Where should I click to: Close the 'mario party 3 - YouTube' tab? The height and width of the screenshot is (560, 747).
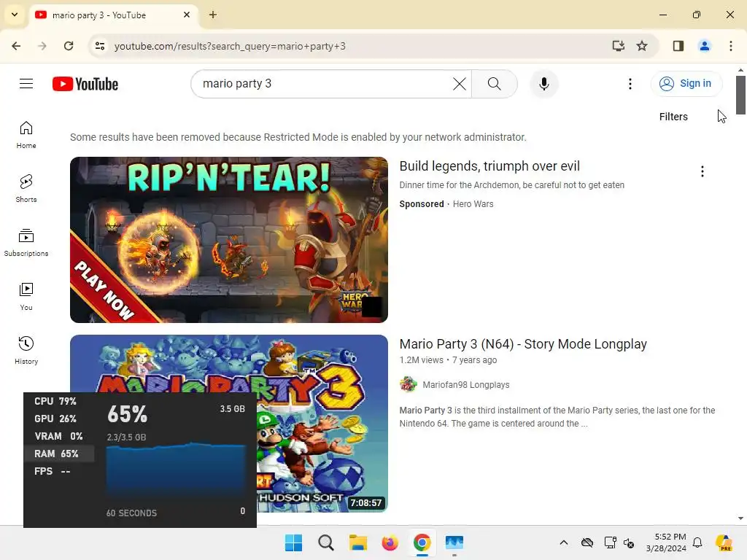pyautogui.click(x=187, y=15)
